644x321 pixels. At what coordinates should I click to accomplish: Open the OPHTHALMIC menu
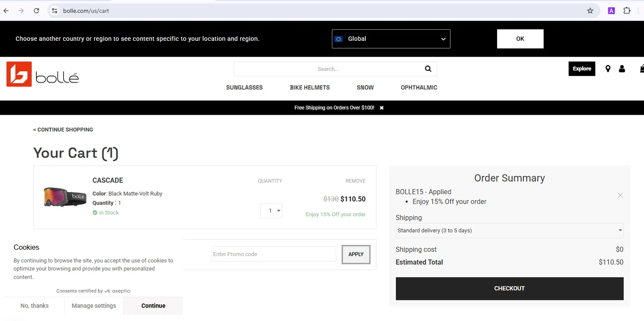pos(419,88)
